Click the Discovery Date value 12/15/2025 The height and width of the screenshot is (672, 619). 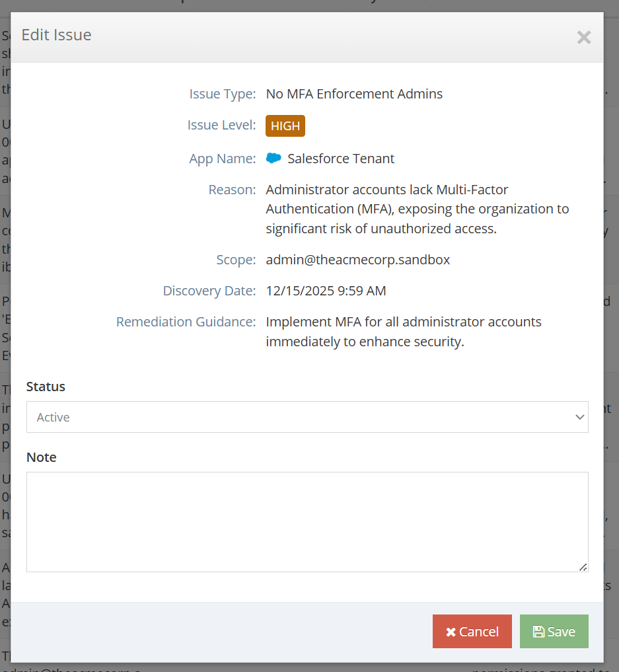326,291
